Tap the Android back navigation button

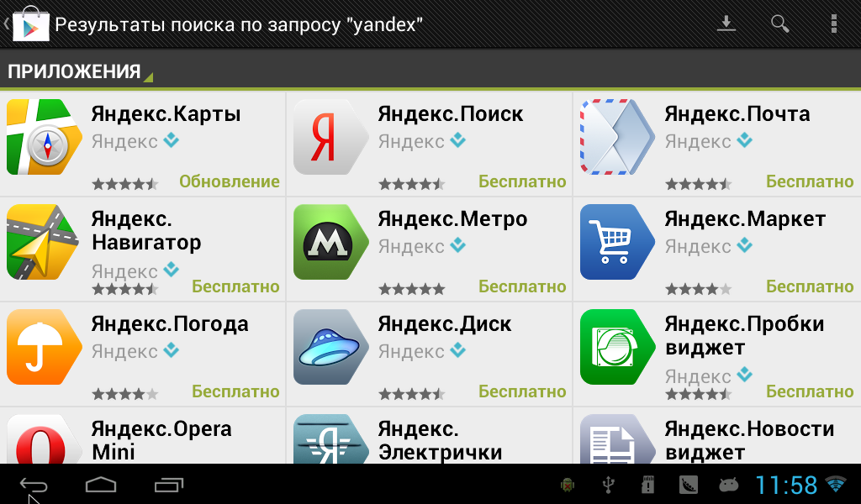[34, 485]
